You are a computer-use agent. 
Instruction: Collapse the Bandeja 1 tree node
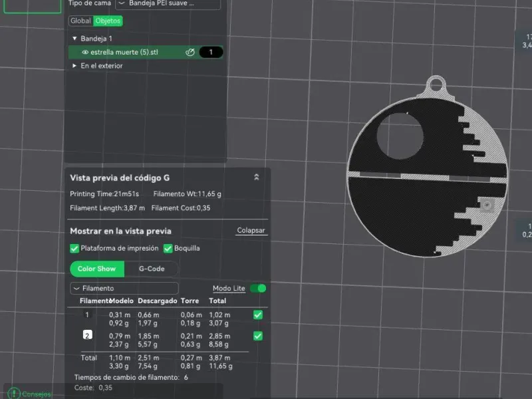click(74, 39)
